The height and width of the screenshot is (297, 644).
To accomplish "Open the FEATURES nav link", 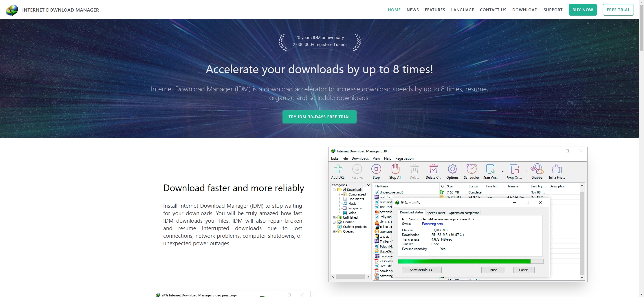I will point(435,10).
